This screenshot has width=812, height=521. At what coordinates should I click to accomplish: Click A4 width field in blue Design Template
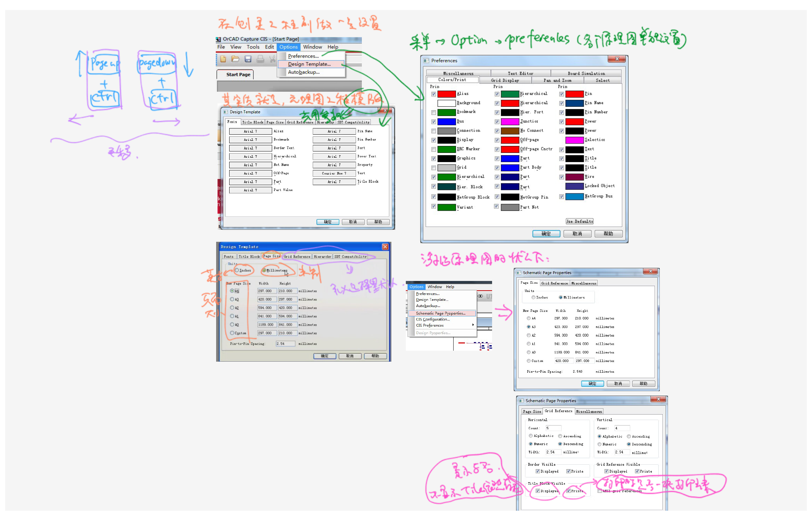point(267,291)
